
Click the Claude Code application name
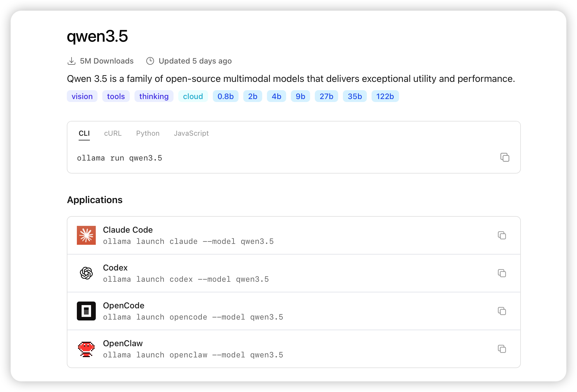pos(128,230)
